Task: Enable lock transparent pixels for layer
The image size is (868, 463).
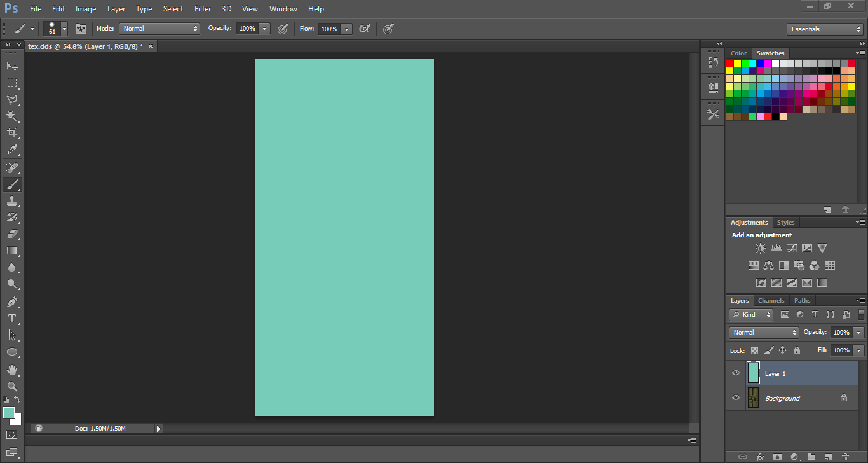Action: tap(754, 350)
